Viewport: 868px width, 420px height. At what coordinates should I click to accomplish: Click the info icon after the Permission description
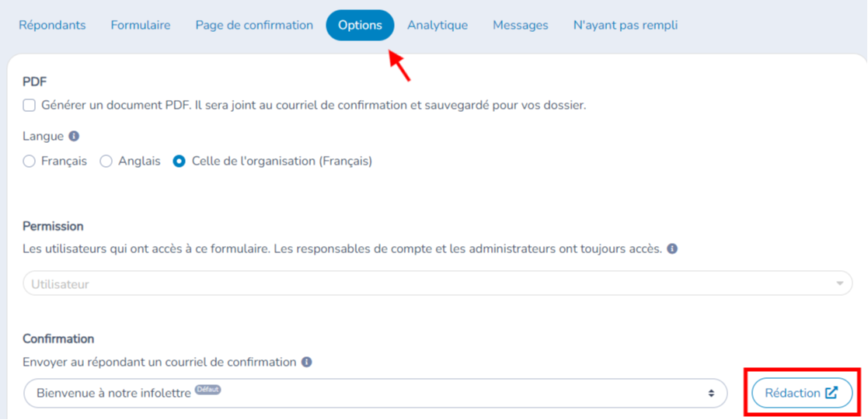[672, 249]
